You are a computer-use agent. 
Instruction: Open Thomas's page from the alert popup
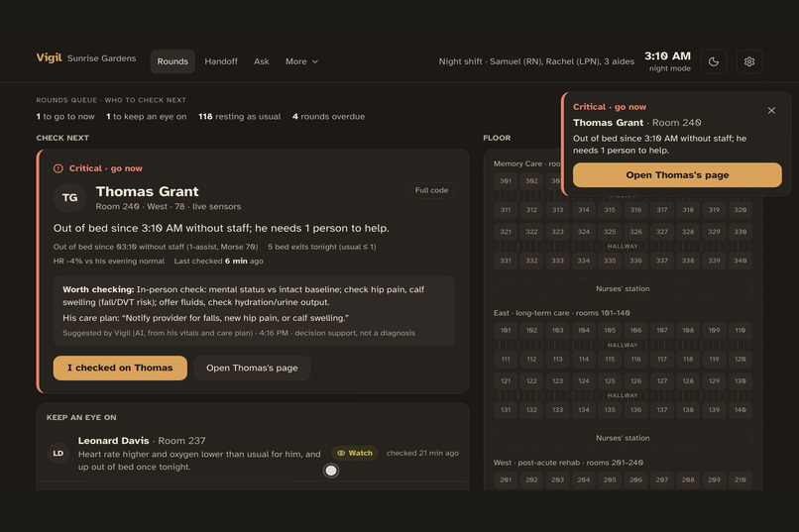point(677,175)
